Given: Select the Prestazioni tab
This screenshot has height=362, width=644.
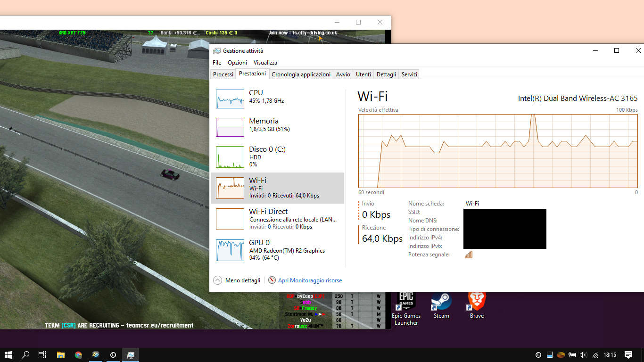Looking at the screenshot, I should (x=252, y=74).
